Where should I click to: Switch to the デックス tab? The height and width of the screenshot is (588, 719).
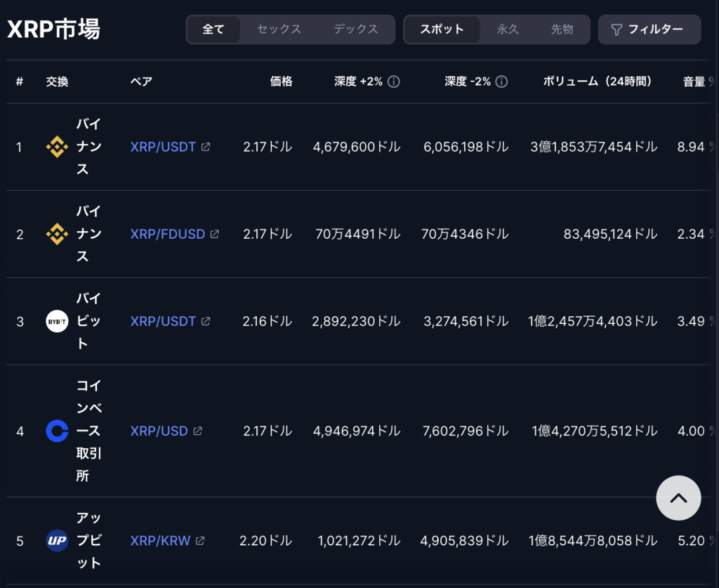click(x=356, y=30)
